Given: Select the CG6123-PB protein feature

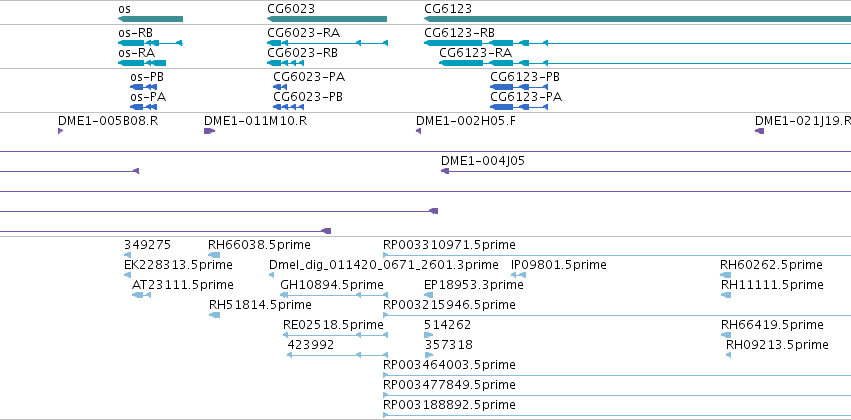Looking at the screenshot, I should click(519, 87).
